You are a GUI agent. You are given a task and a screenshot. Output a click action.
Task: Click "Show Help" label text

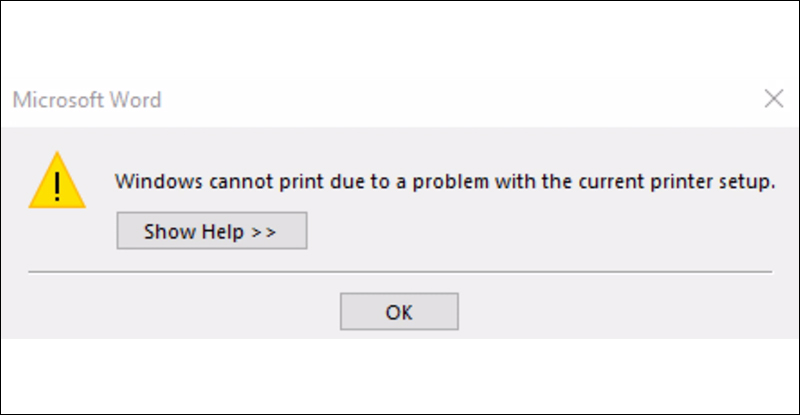(193, 232)
